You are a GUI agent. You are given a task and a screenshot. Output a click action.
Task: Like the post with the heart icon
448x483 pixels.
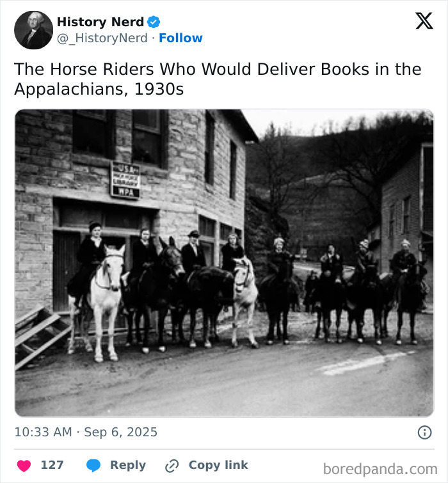point(24,466)
